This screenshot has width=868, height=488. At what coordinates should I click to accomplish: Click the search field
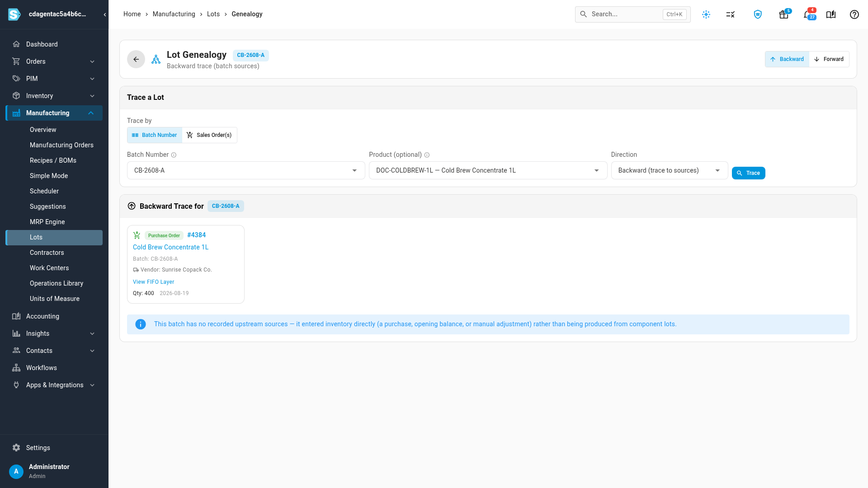(x=632, y=14)
